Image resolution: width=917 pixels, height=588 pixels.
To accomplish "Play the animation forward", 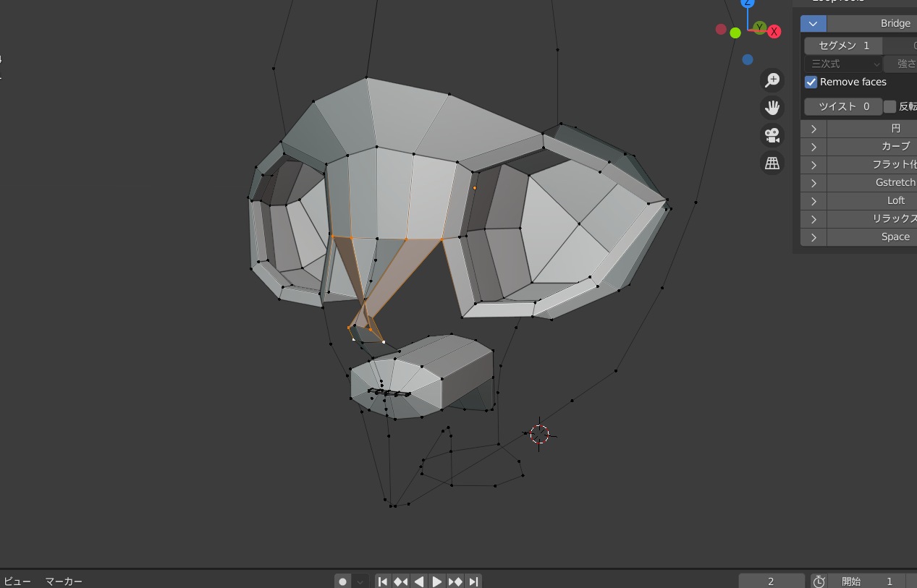I will (x=437, y=581).
